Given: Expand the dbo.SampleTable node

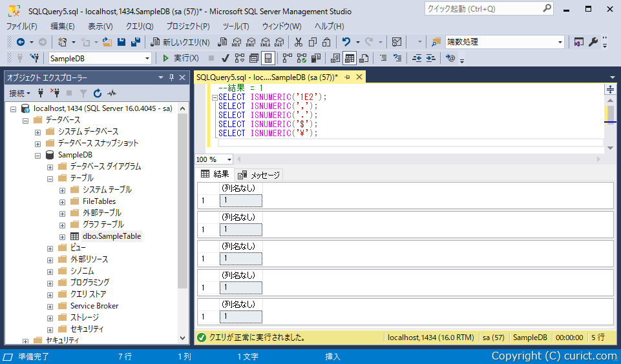Looking at the screenshot, I should tap(63, 237).
